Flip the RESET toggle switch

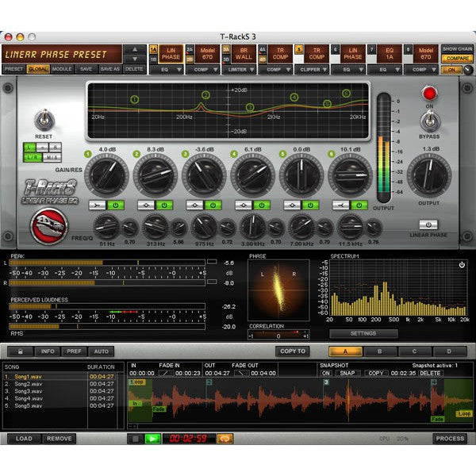tap(44, 121)
